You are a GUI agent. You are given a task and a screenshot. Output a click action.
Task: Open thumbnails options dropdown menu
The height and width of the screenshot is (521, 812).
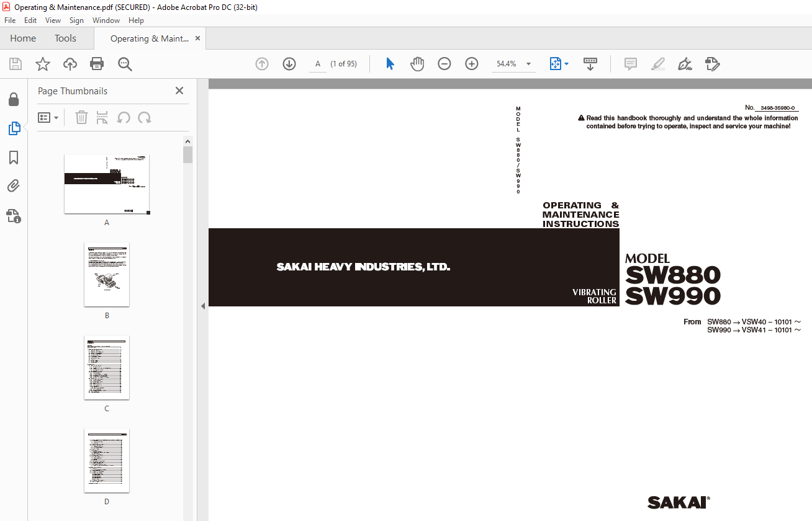point(48,117)
